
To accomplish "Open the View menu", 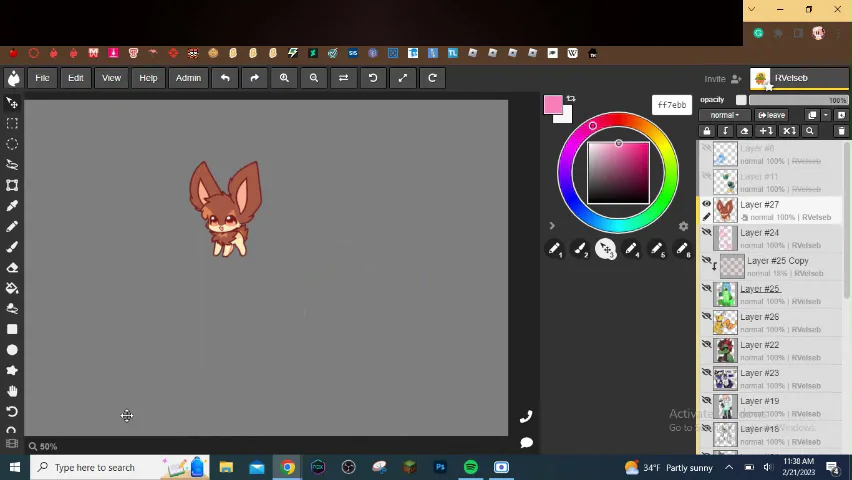I will (x=111, y=78).
